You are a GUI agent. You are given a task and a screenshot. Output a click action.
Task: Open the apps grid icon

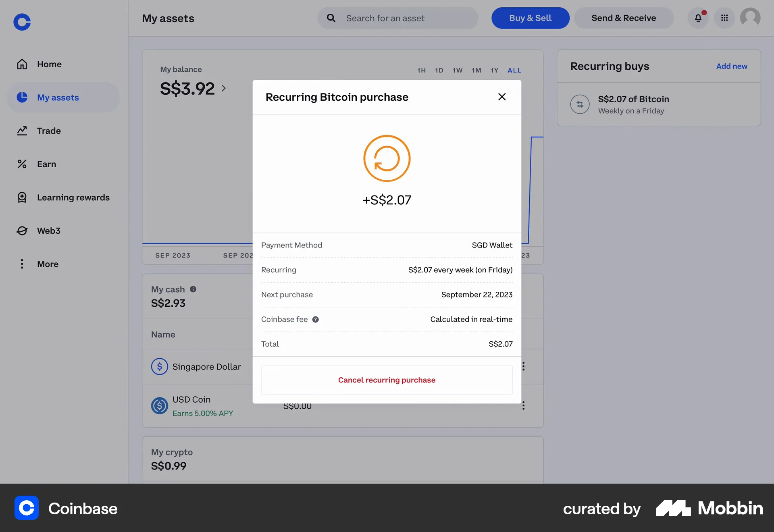[724, 18]
